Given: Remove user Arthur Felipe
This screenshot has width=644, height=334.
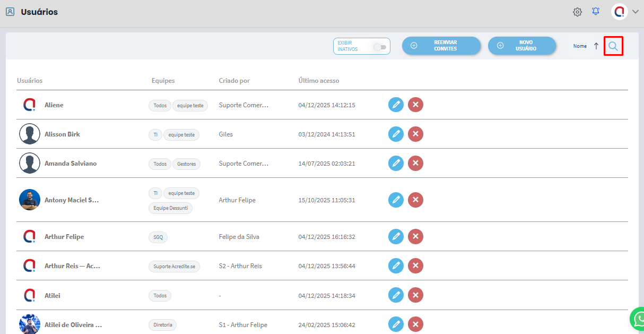Looking at the screenshot, I should pos(415,237).
